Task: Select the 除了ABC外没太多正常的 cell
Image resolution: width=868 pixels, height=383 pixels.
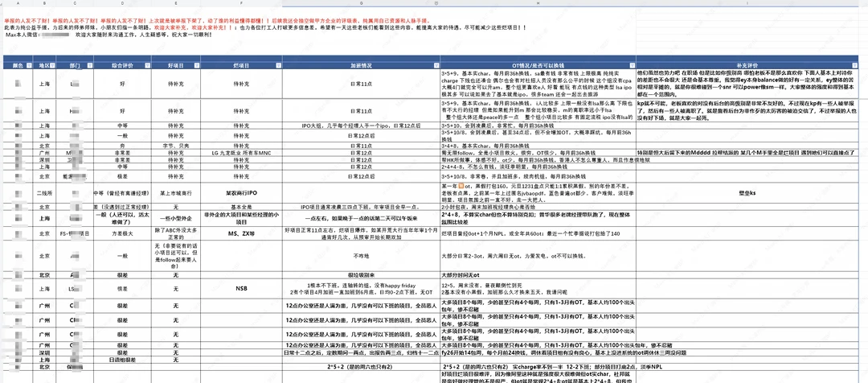Action: click(175, 233)
